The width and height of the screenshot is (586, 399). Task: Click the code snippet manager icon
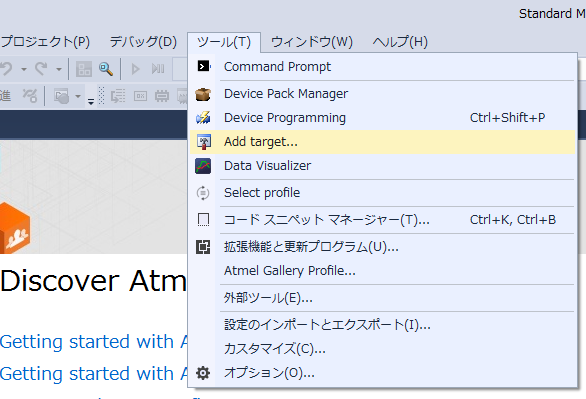203,220
